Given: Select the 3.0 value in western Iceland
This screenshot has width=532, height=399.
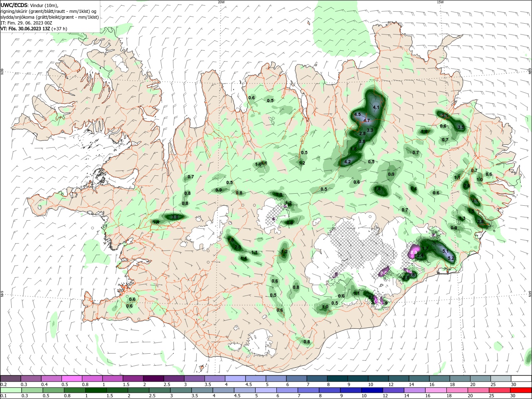Looking at the screenshot, I should (x=175, y=217).
